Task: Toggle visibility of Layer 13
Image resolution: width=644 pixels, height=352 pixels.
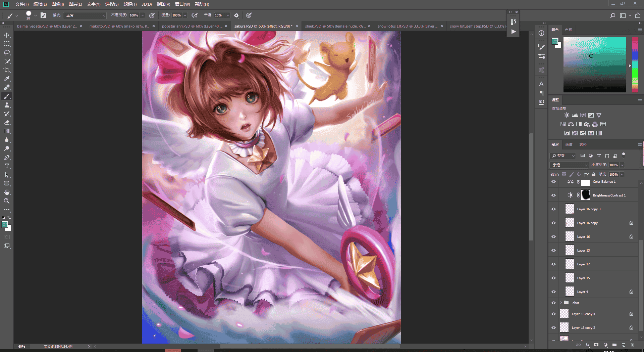Action: click(x=553, y=251)
